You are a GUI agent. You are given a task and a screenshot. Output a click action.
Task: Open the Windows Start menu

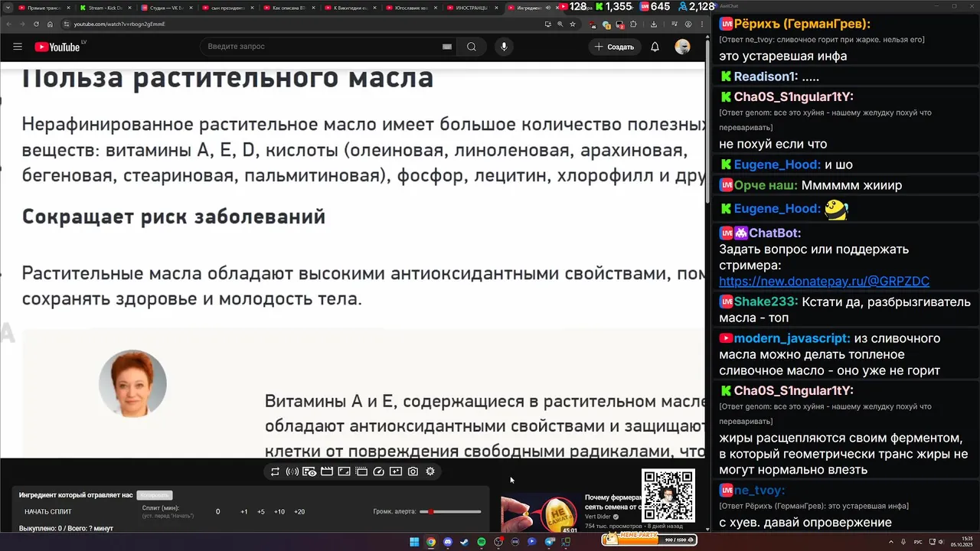click(414, 542)
